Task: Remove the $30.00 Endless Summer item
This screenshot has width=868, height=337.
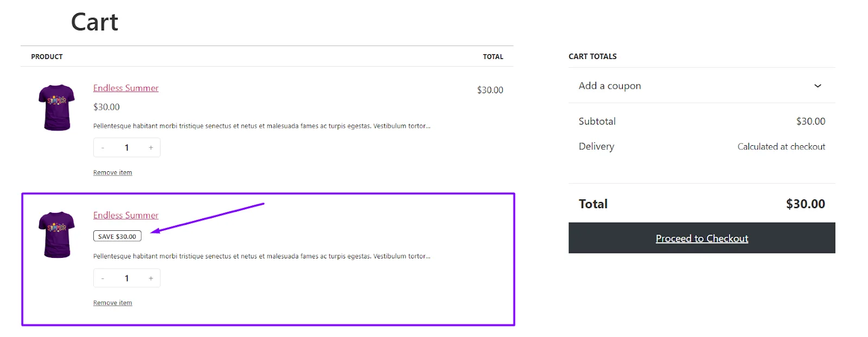Action: (x=112, y=172)
